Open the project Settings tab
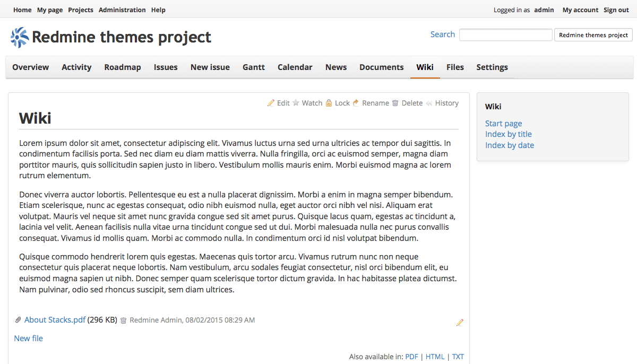 [492, 67]
